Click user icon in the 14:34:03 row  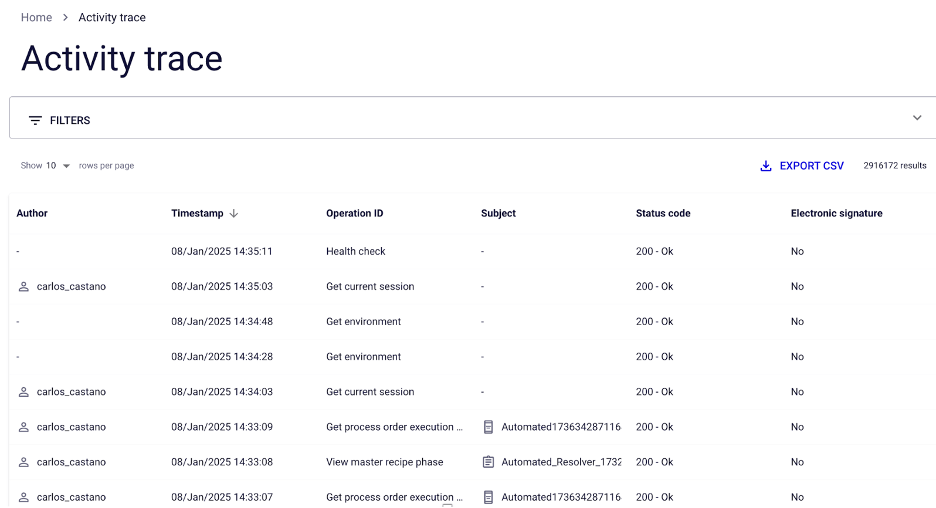coord(24,392)
